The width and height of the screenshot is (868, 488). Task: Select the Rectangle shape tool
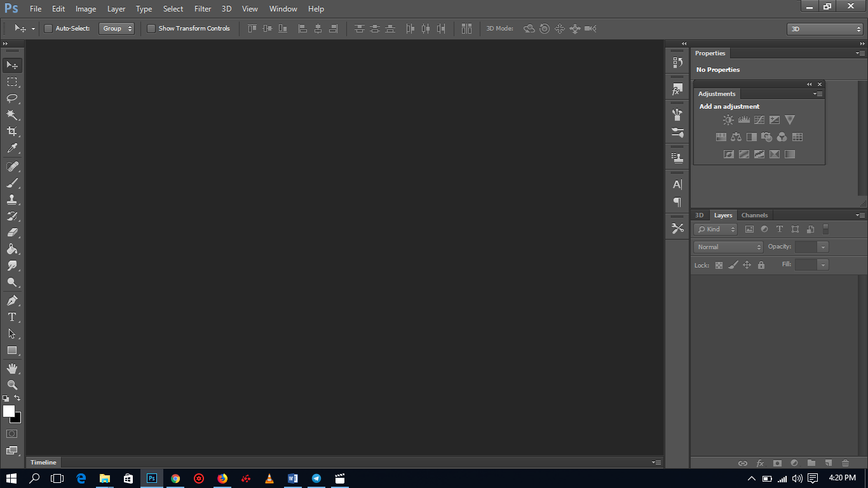12,350
